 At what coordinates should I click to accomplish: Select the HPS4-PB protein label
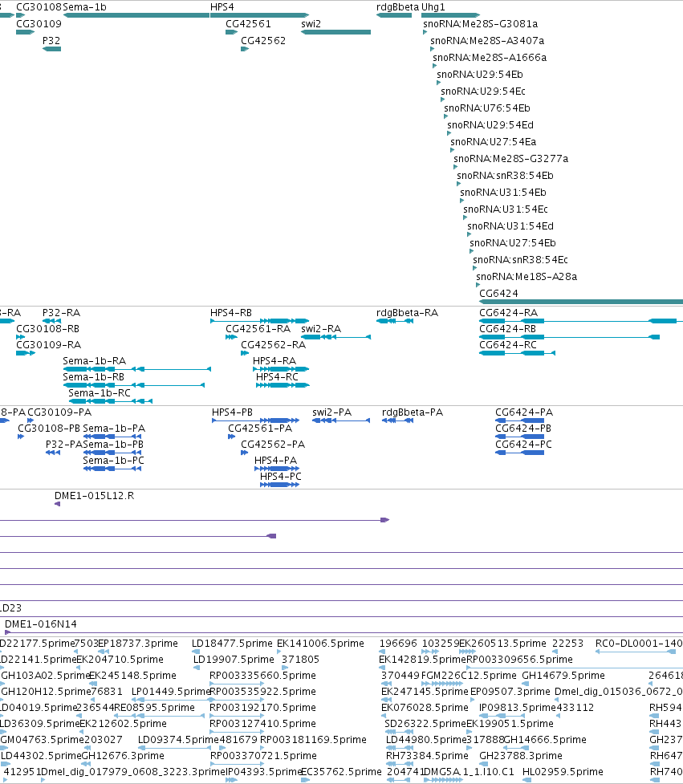[232, 412]
